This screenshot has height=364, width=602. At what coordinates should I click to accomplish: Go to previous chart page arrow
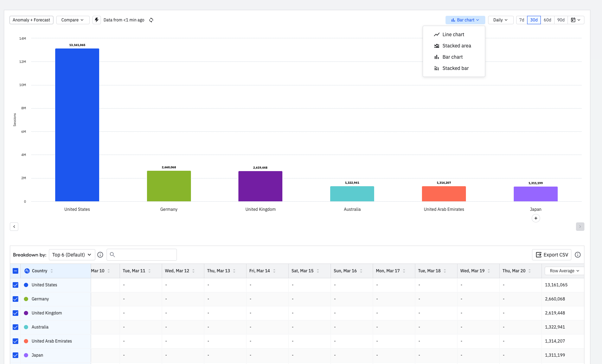coord(14,227)
